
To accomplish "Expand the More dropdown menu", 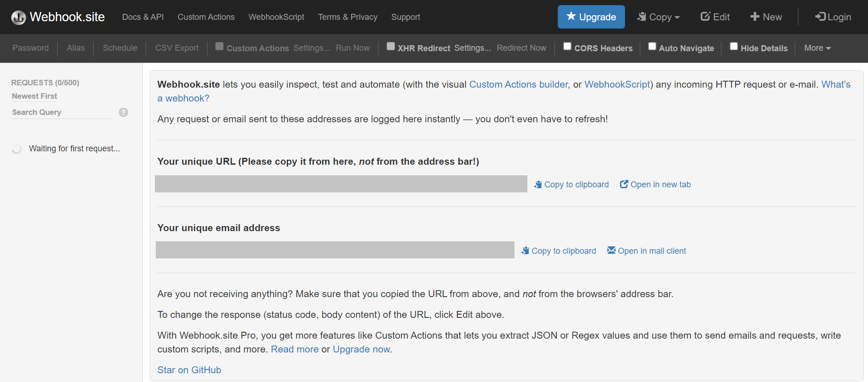I will [817, 48].
